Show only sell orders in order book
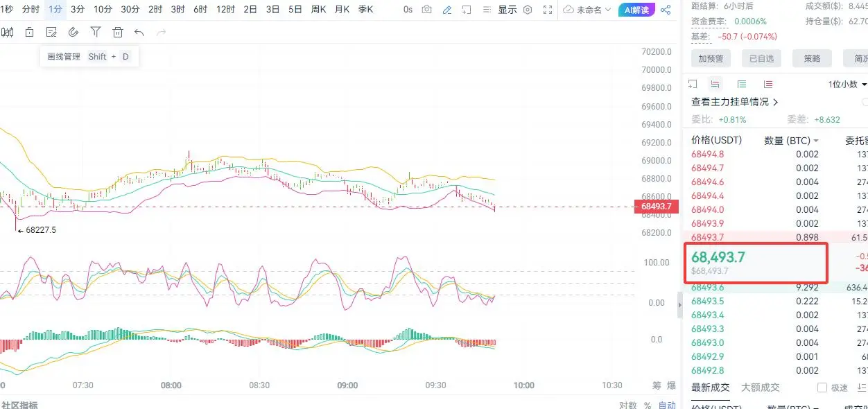 [x=767, y=84]
